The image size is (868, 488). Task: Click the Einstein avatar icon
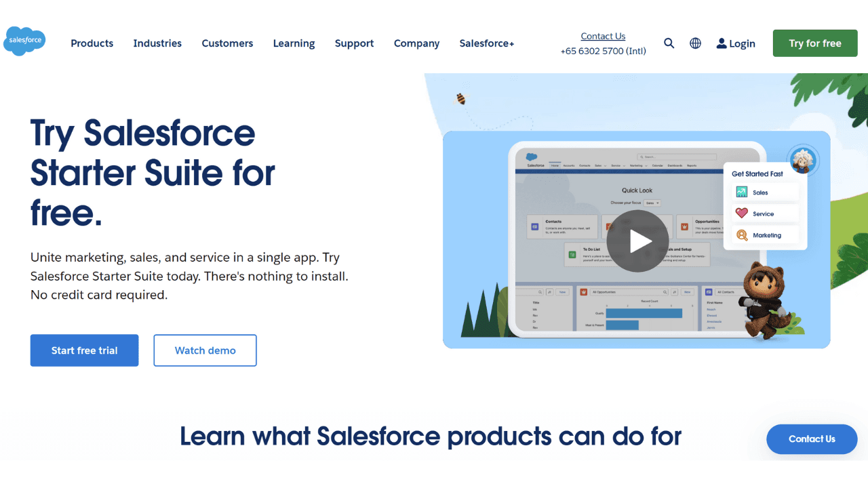click(x=803, y=161)
